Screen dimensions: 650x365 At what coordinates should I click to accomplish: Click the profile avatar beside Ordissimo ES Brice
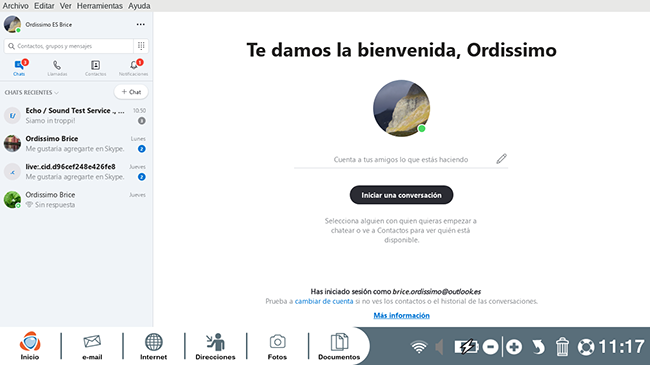tap(12, 24)
